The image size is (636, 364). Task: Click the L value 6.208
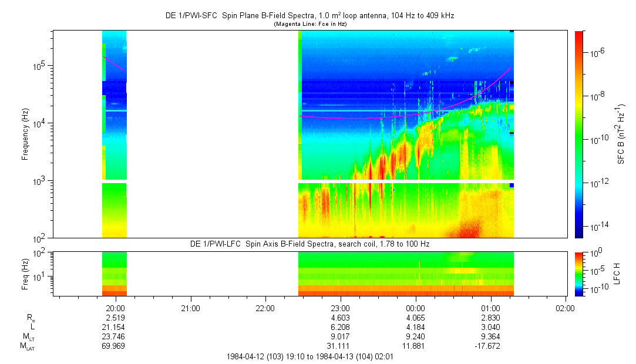pyautogui.click(x=341, y=327)
